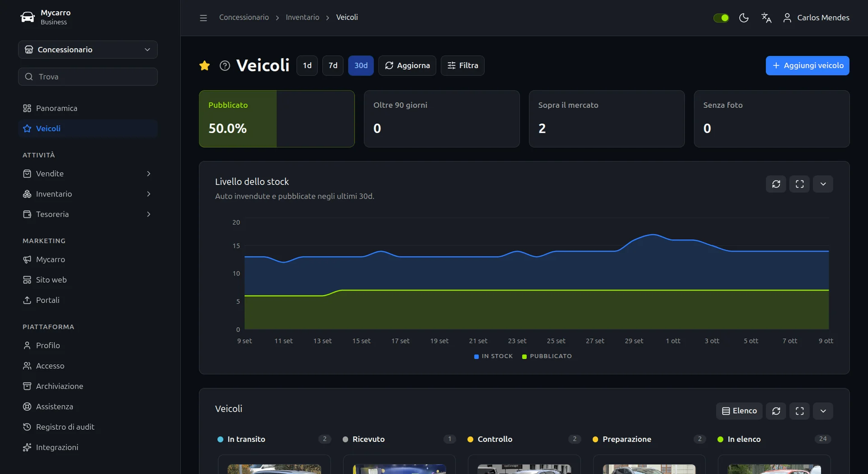The height and width of the screenshot is (474, 868).
Task: Click the Pubblicato 50.0% progress card
Action: 276,119
